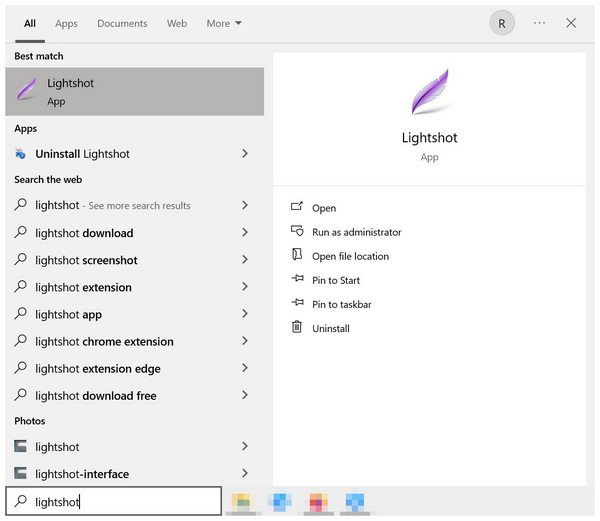
Task: Expand arrow for Uninstall Lightshot
Action: tap(245, 154)
